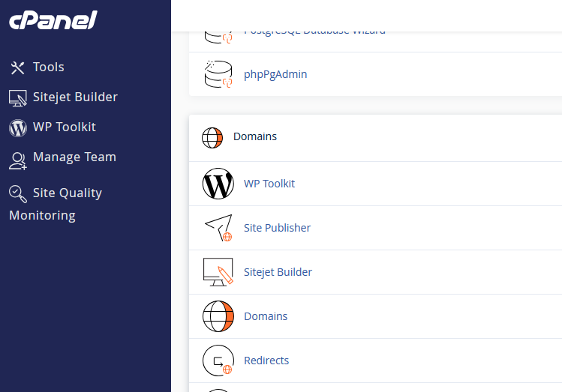Click the Sitejet Builder pencil monitor icon
The width and height of the screenshot is (562, 392).
218,272
